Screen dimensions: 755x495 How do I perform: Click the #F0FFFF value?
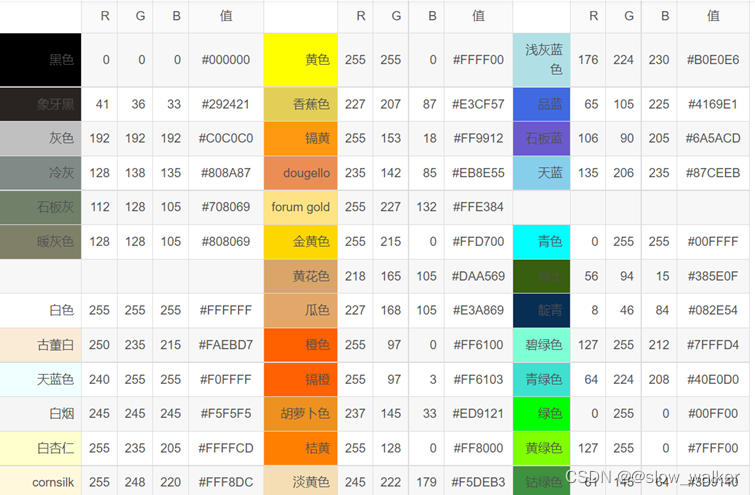[226, 379]
